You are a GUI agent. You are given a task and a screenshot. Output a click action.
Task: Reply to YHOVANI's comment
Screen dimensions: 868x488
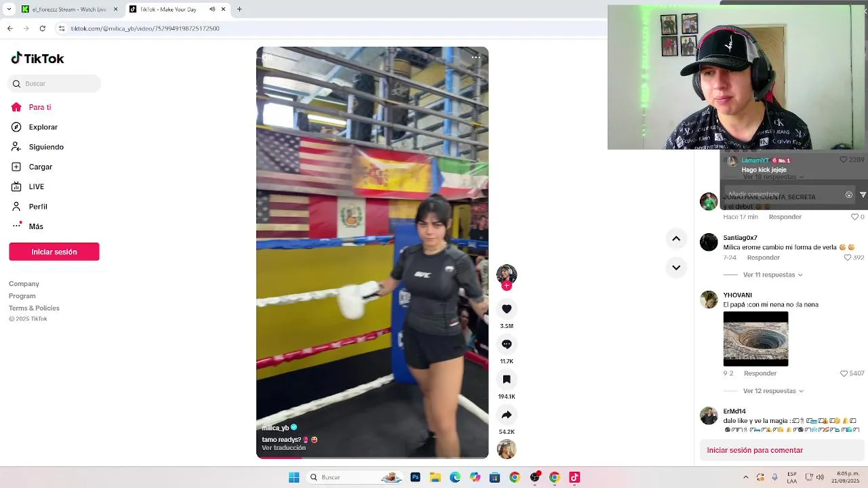click(x=760, y=373)
